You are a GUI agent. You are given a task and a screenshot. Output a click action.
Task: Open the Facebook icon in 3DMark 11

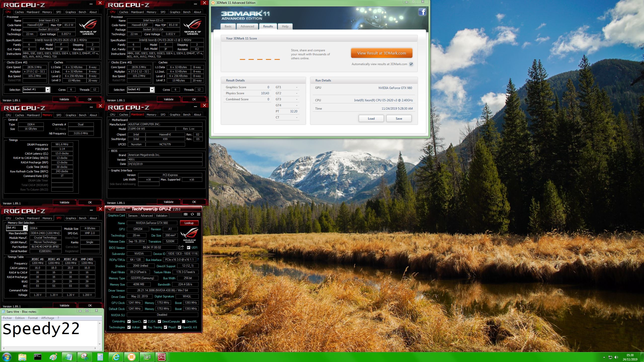422,12
